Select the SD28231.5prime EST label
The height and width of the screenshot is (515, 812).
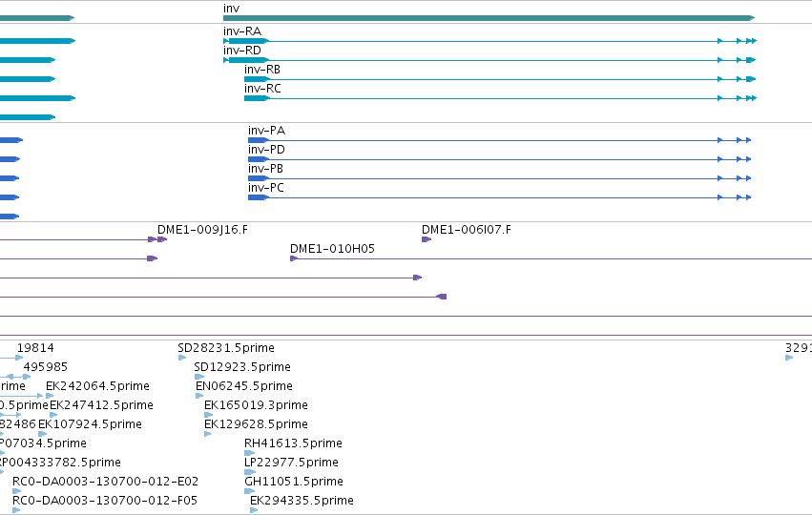point(226,348)
